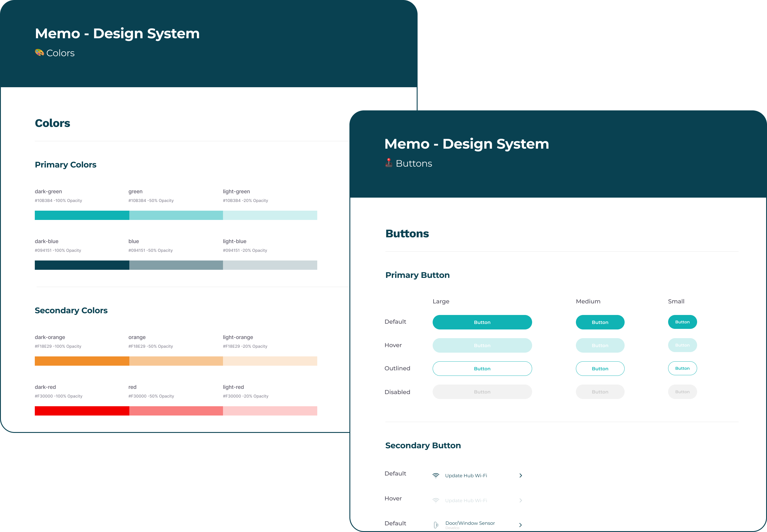Click the medium disabled Button
767x532 pixels.
600,392
